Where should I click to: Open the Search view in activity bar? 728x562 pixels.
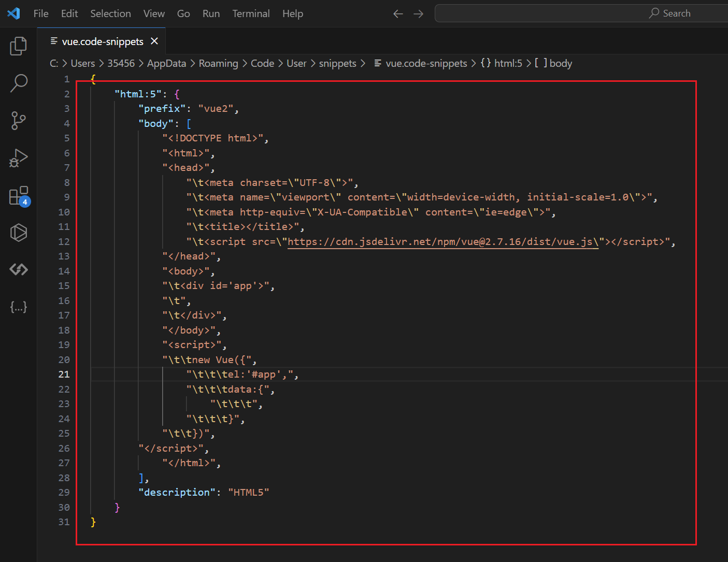point(19,83)
